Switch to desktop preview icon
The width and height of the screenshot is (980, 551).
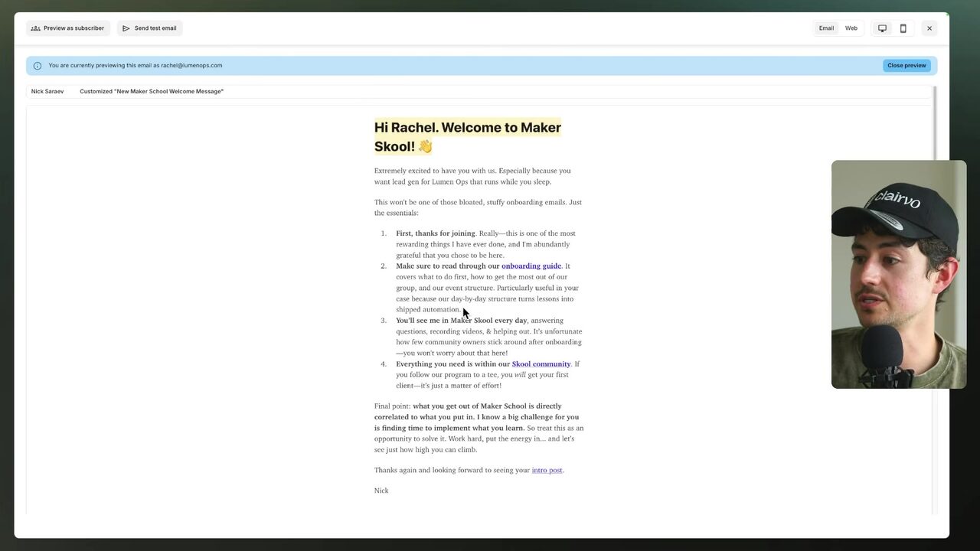point(882,28)
